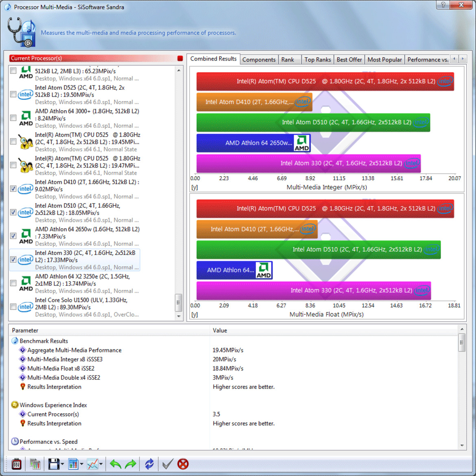
Task: Switch to the Best Offer tab
Action: [349, 59]
